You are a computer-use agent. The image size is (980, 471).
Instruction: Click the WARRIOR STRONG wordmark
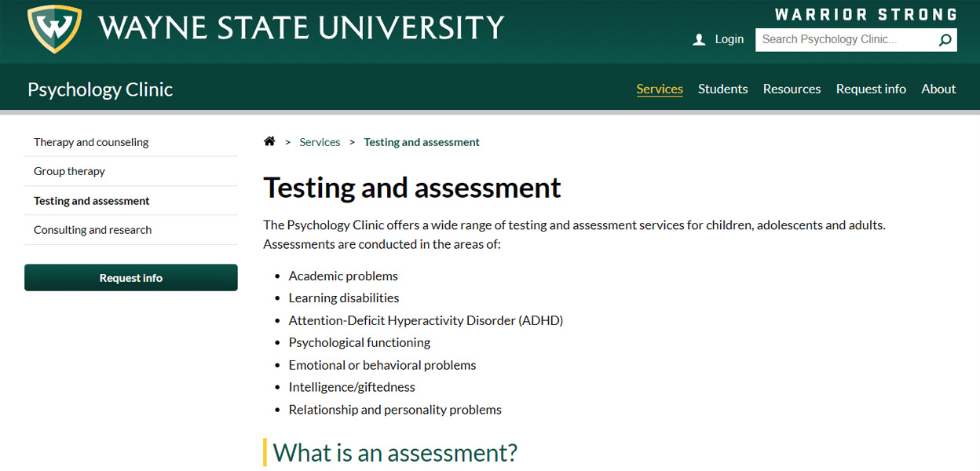point(866,13)
